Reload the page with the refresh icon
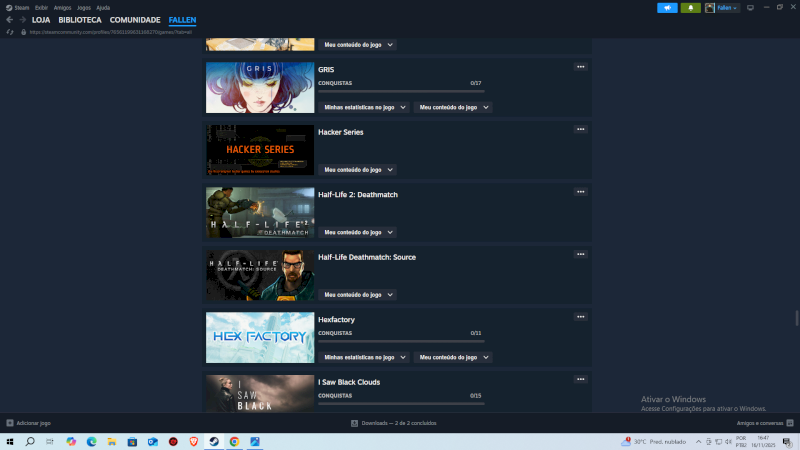This screenshot has height=450, width=800. point(10,32)
